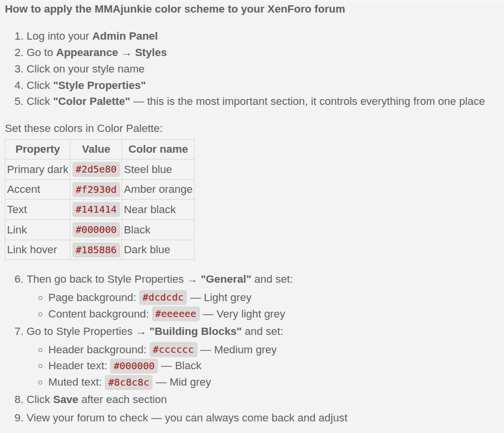Screen dimensions: 504x433
Task: Click the #cccccc code value
Action: (173, 350)
